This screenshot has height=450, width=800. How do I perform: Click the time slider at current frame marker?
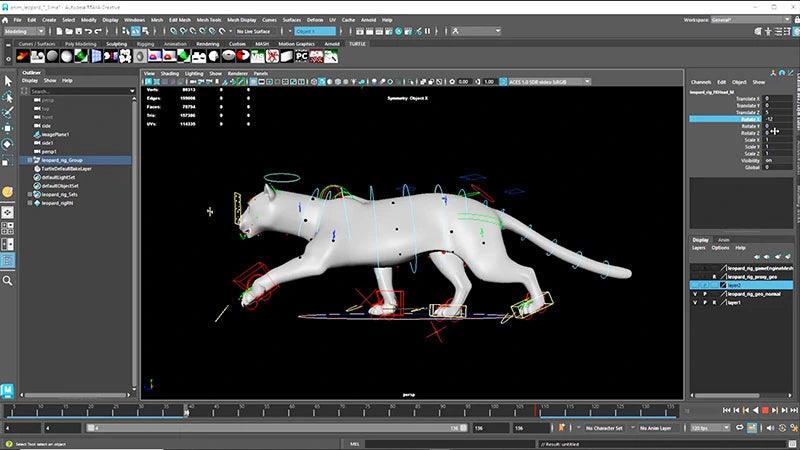pos(186,411)
